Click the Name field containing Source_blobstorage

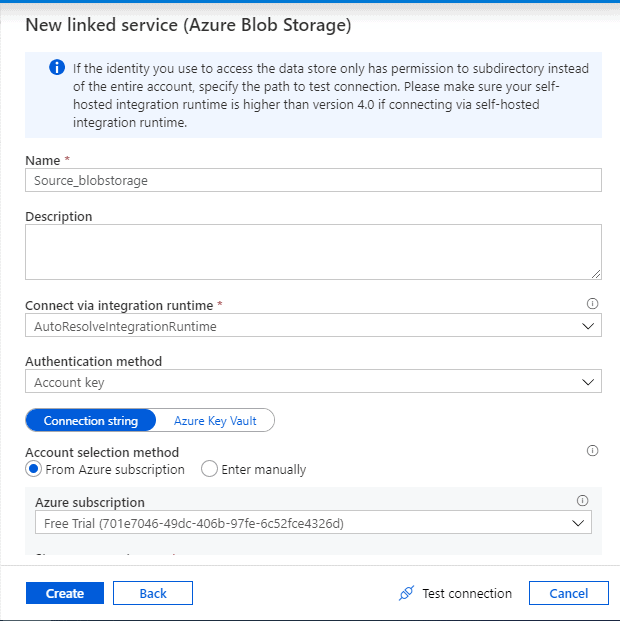click(x=313, y=179)
